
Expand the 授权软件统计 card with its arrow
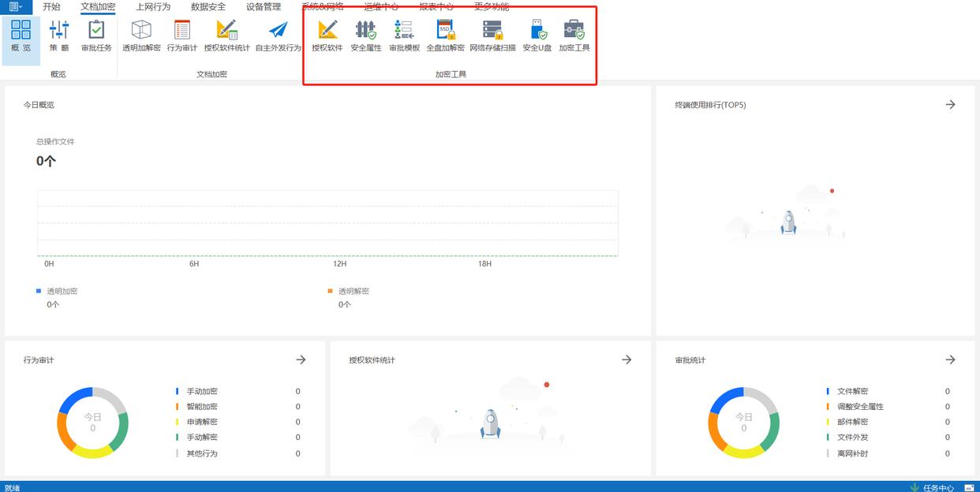pos(627,360)
